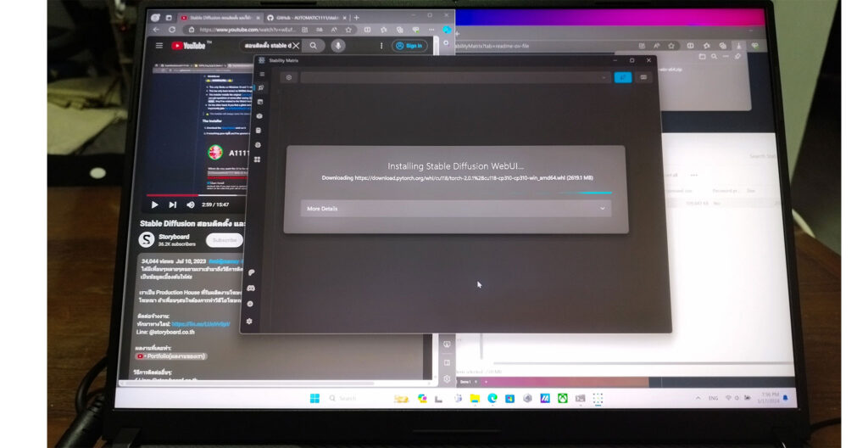Skip to next YouTube video
Viewport: 868px width, 448px height.
click(173, 204)
